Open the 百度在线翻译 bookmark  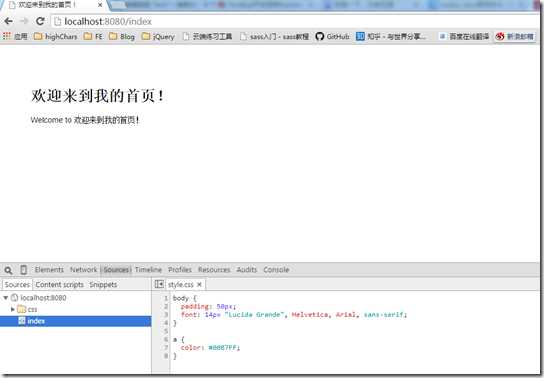[464, 36]
